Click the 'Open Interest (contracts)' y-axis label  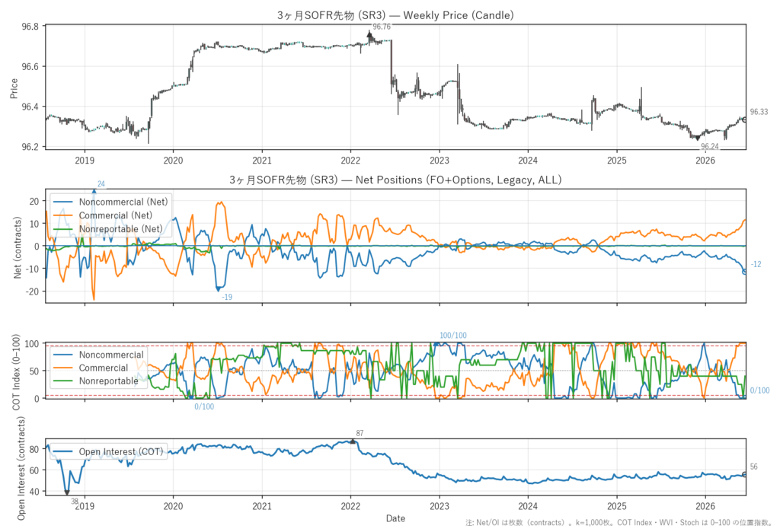(21, 468)
